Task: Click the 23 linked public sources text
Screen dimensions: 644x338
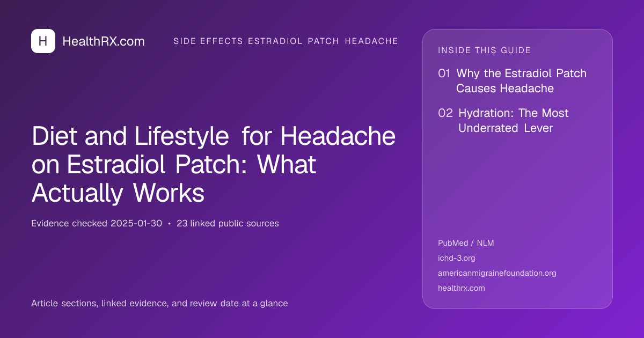Action: (228, 223)
